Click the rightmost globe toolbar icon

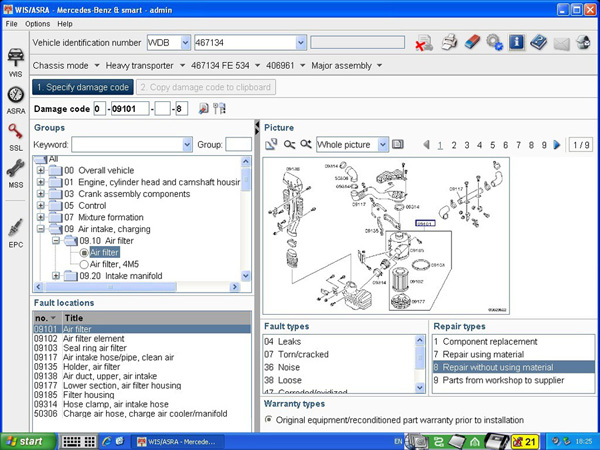click(x=583, y=42)
